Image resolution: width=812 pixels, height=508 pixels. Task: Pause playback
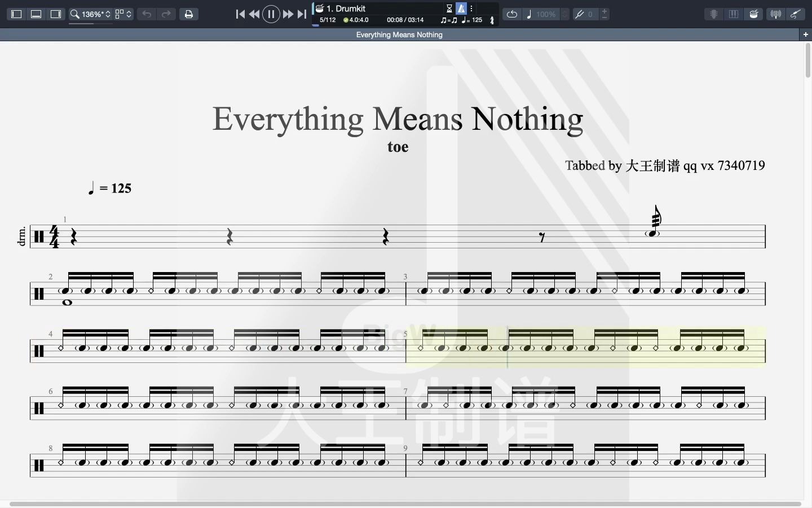click(271, 14)
